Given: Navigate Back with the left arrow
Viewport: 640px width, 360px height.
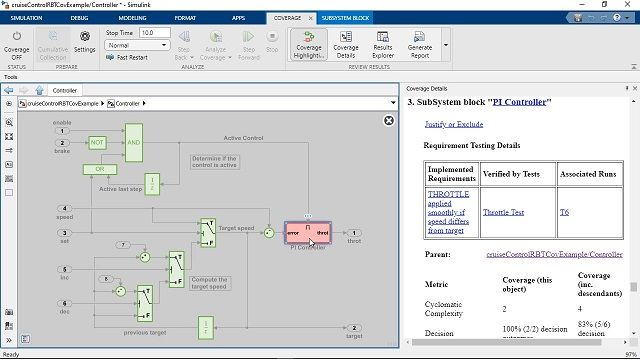Looking at the screenshot, I should pyautogui.click(x=9, y=90).
